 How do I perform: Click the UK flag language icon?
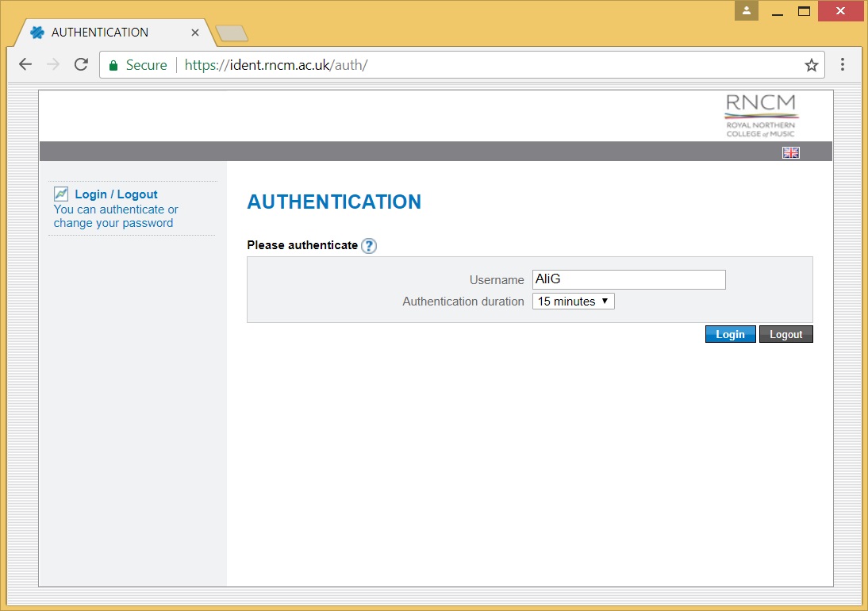[x=790, y=152]
